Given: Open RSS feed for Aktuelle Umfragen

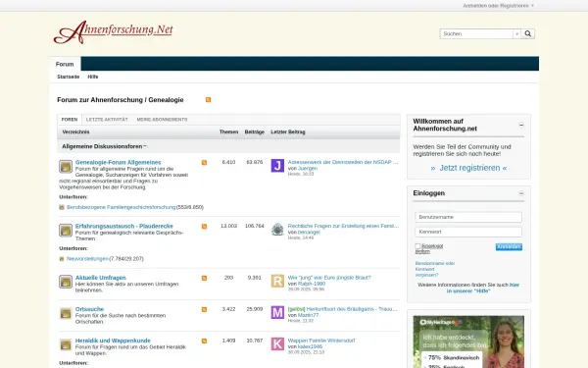Looking at the screenshot, I should tap(204, 278).
